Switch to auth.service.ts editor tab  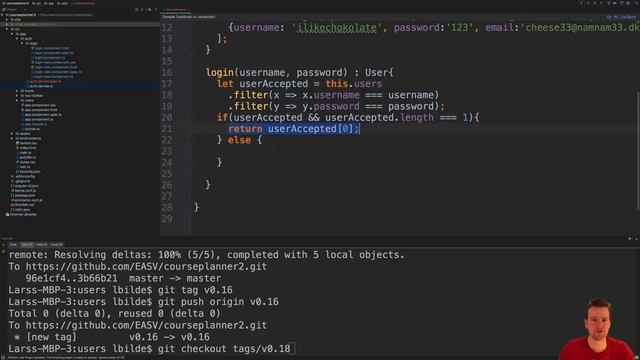point(176,9)
